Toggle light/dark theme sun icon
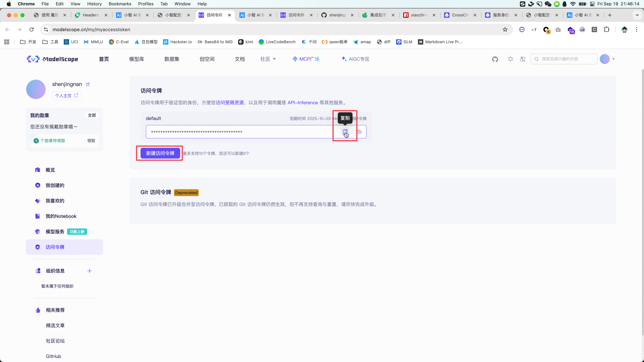Image resolution: width=644 pixels, height=362 pixels. coord(511,59)
